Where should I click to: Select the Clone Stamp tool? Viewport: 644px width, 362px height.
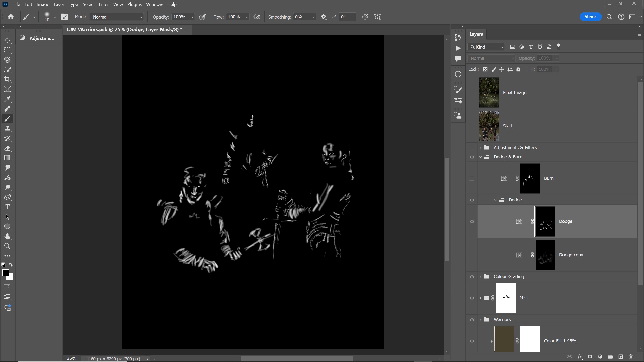(7, 129)
